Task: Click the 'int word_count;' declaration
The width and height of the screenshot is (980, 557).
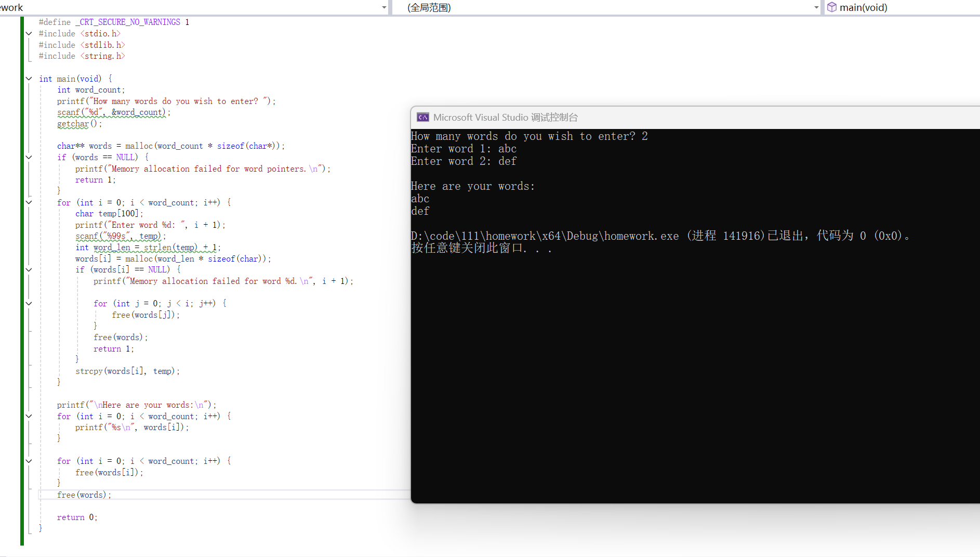Action: point(91,90)
